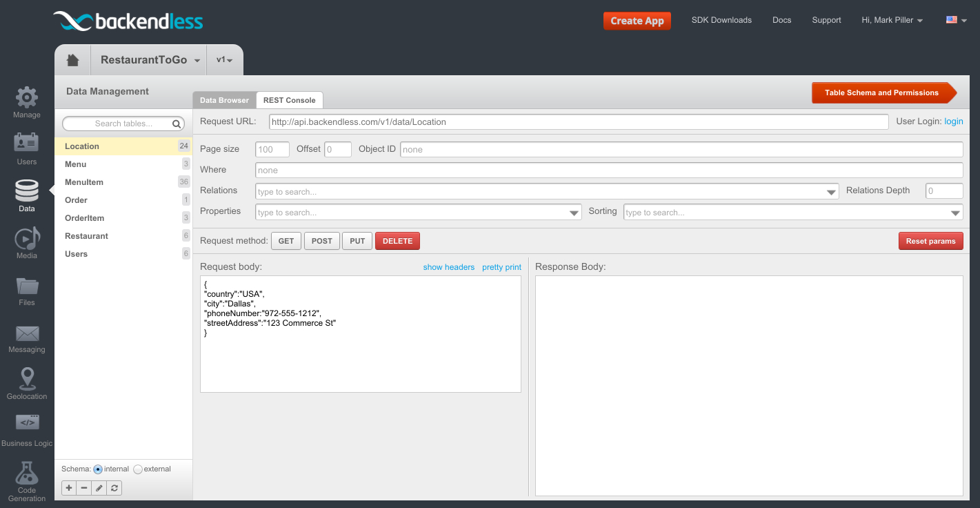Viewport: 980px width, 508px height.
Task: Click the Backendless logo
Action: click(128, 21)
